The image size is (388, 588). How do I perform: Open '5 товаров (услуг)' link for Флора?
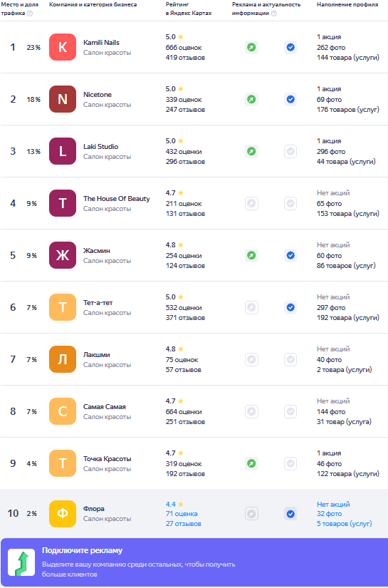[344, 524]
